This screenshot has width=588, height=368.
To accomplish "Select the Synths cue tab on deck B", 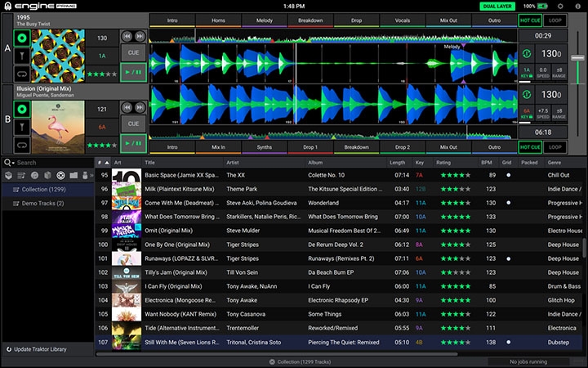I will click(265, 147).
